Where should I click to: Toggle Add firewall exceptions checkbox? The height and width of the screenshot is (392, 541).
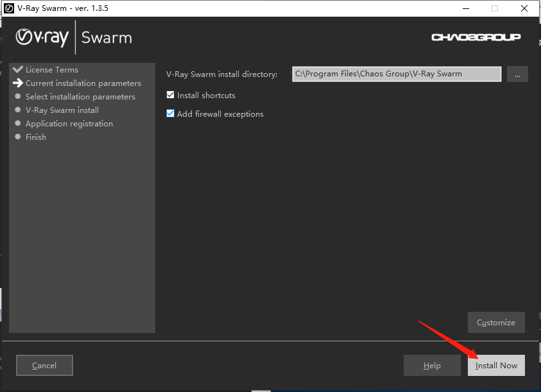click(x=171, y=114)
